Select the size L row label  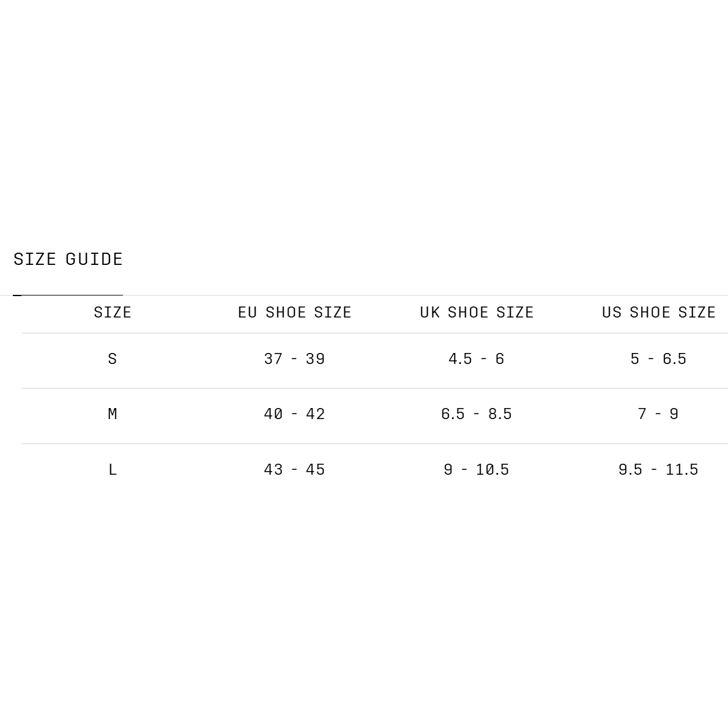click(x=113, y=470)
